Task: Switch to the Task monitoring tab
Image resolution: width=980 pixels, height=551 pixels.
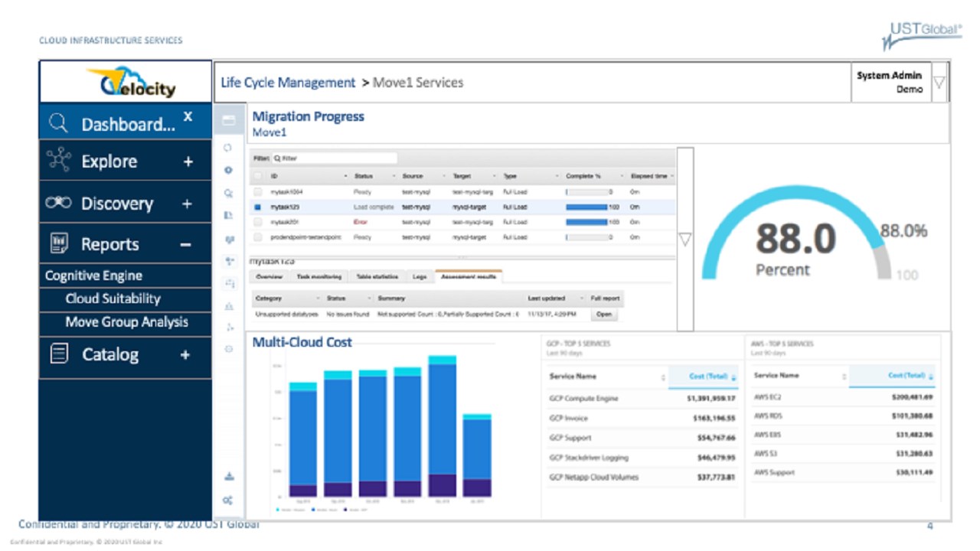Action: click(319, 276)
